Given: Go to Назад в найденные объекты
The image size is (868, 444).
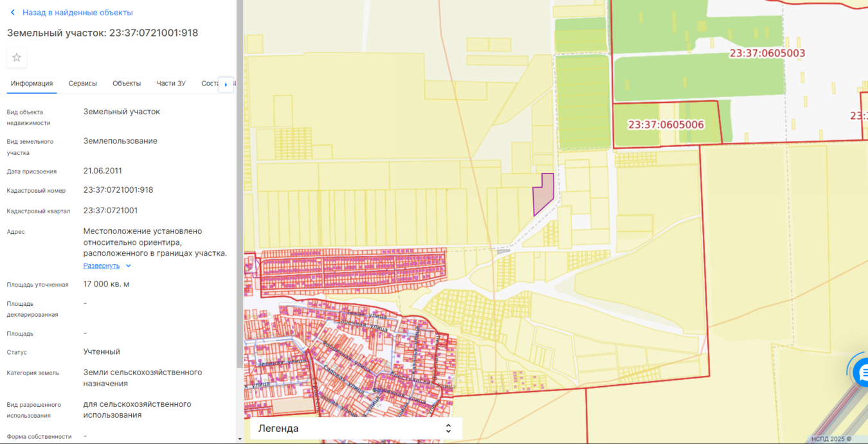Looking at the screenshot, I should click(77, 12).
